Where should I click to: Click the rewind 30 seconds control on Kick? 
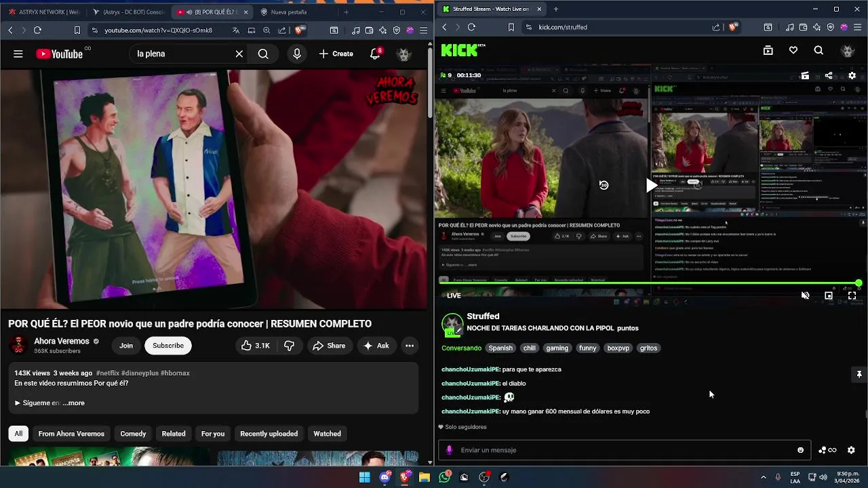point(604,185)
